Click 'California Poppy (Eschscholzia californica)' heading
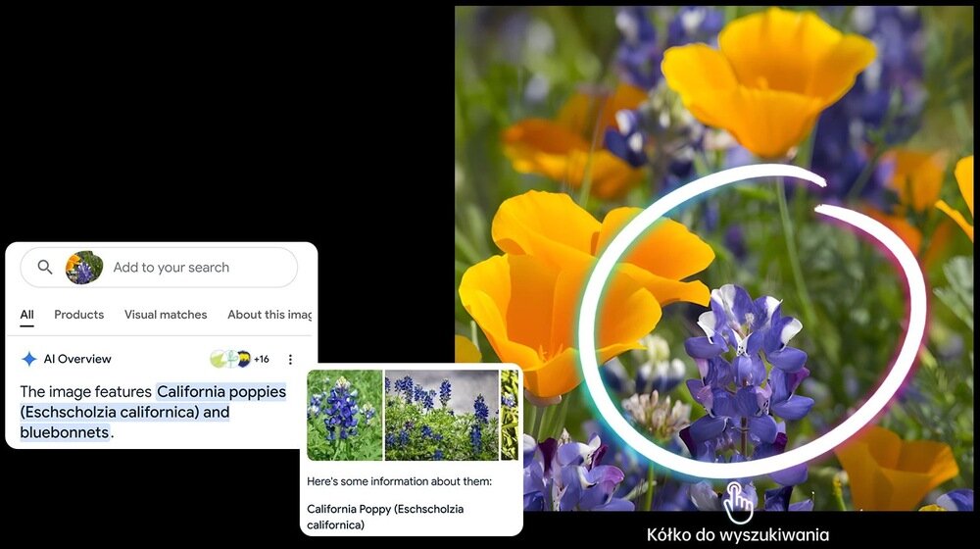 [384, 517]
